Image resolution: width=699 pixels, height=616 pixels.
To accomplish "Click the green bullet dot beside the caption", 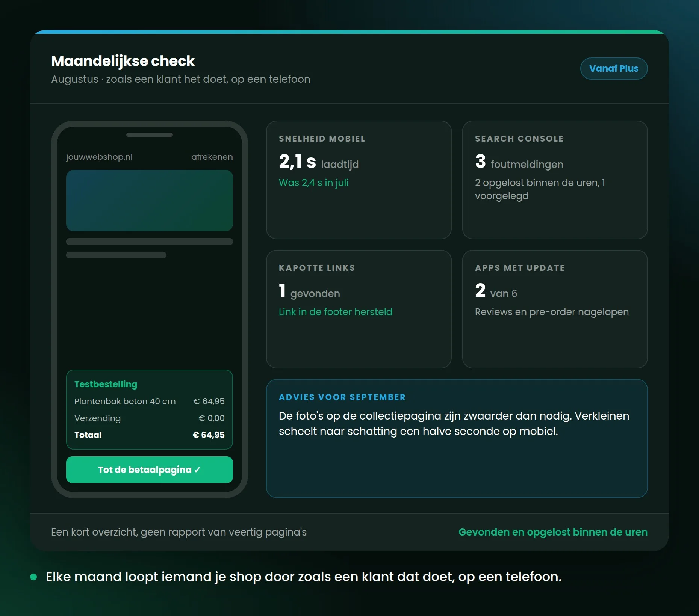I will pos(33,577).
